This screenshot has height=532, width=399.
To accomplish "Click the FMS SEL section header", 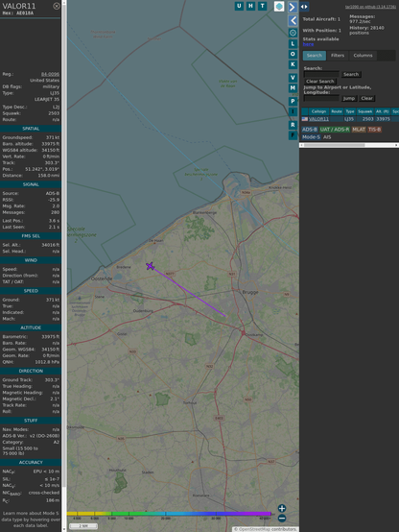I will pyautogui.click(x=31, y=236).
